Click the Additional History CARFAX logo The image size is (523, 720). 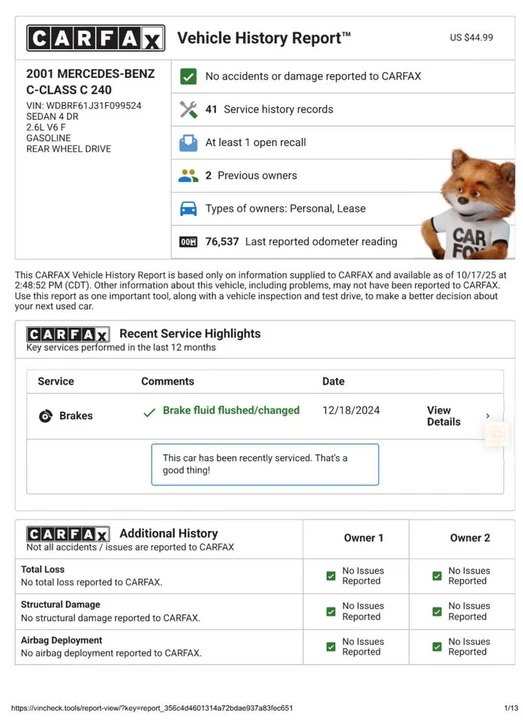tap(68, 534)
